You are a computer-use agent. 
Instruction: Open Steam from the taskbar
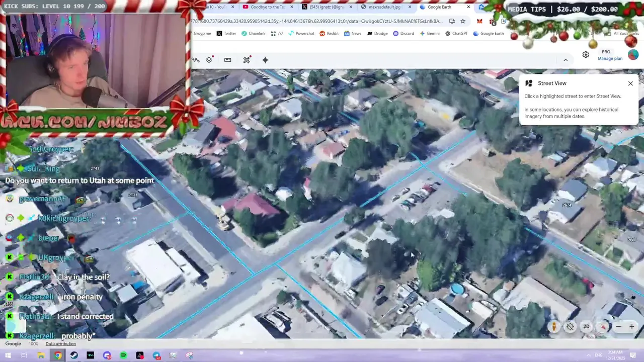tap(74, 355)
